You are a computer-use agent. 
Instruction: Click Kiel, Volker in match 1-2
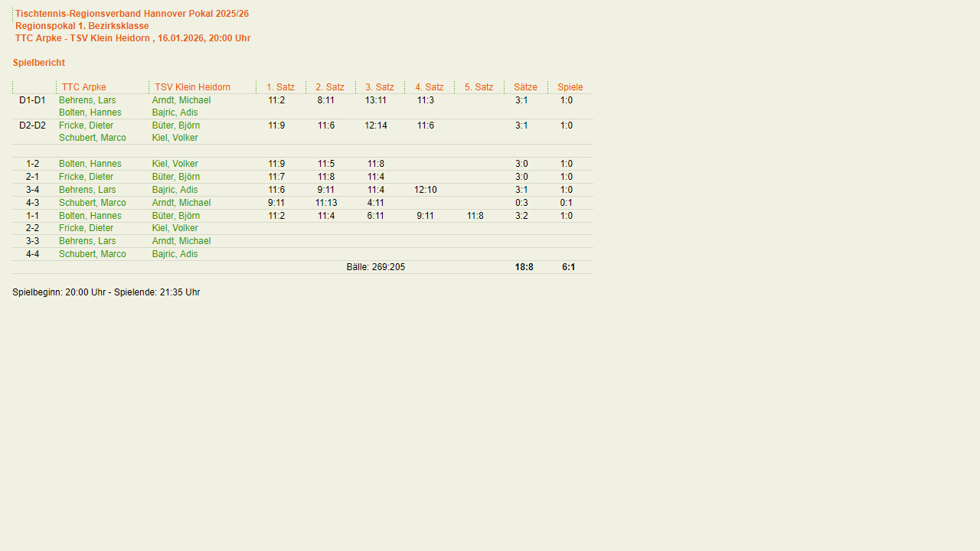175,164
